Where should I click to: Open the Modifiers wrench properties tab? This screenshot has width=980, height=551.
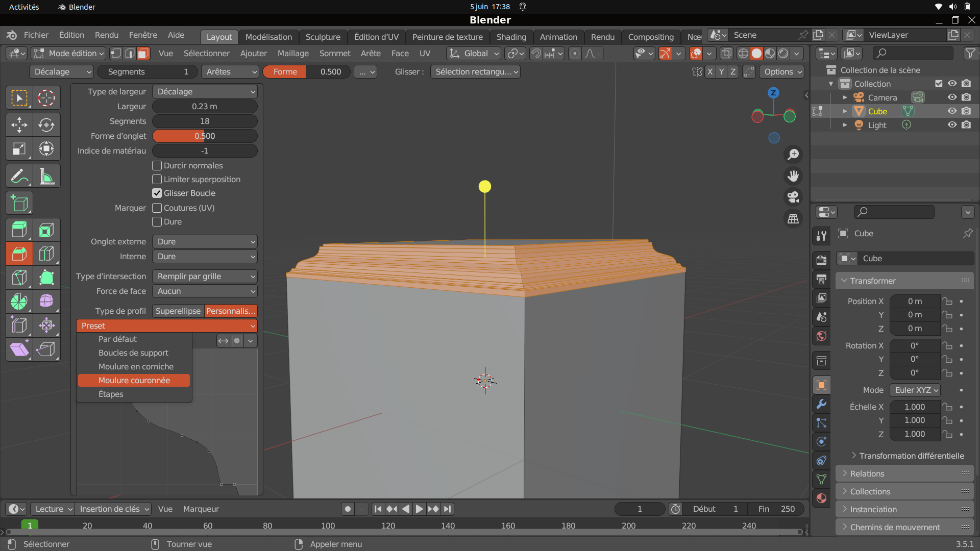821,404
